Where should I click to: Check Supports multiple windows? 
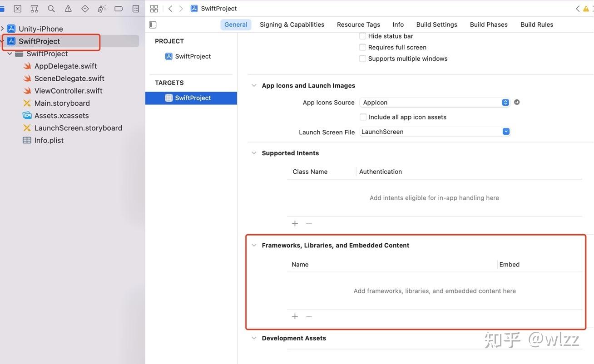[362, 58]
